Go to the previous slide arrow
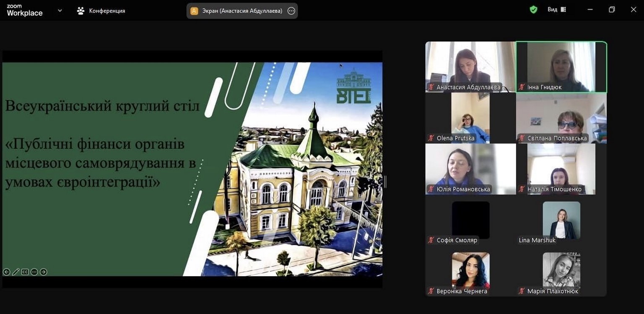This screenshot has height=314, width=644. point(6,272)
